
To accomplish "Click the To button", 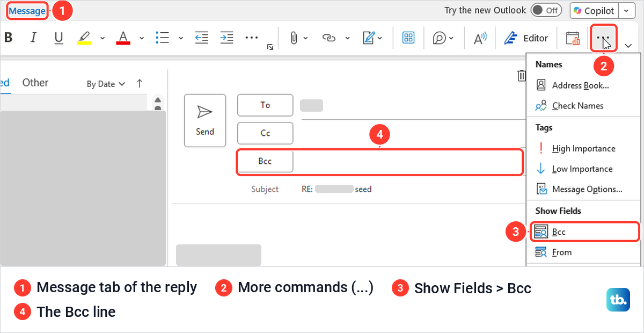I will click(x=265, y=105).
